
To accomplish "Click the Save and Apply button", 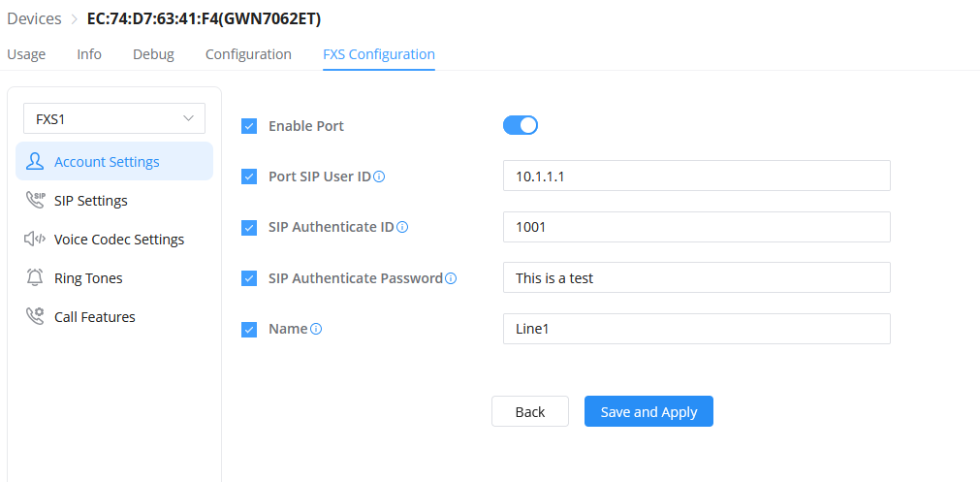I will pos(648,411).
